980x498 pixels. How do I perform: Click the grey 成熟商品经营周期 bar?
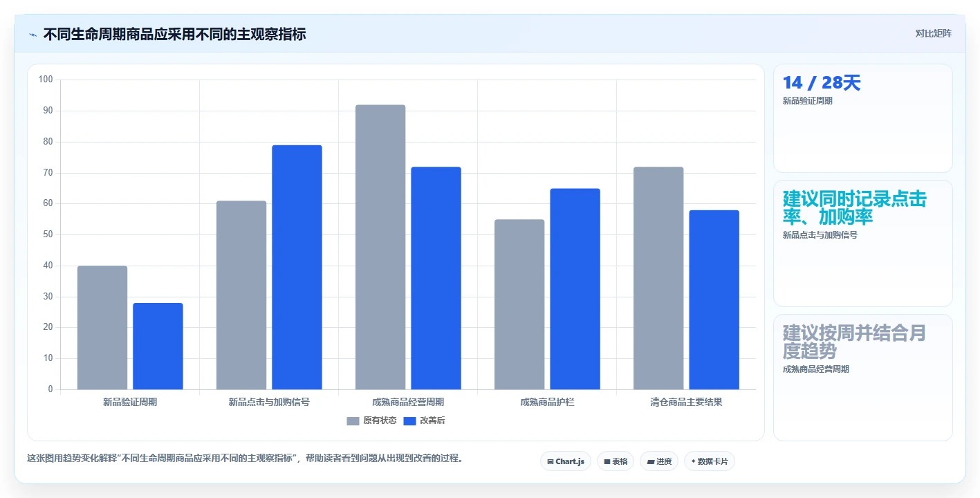[x=380, y=247]
